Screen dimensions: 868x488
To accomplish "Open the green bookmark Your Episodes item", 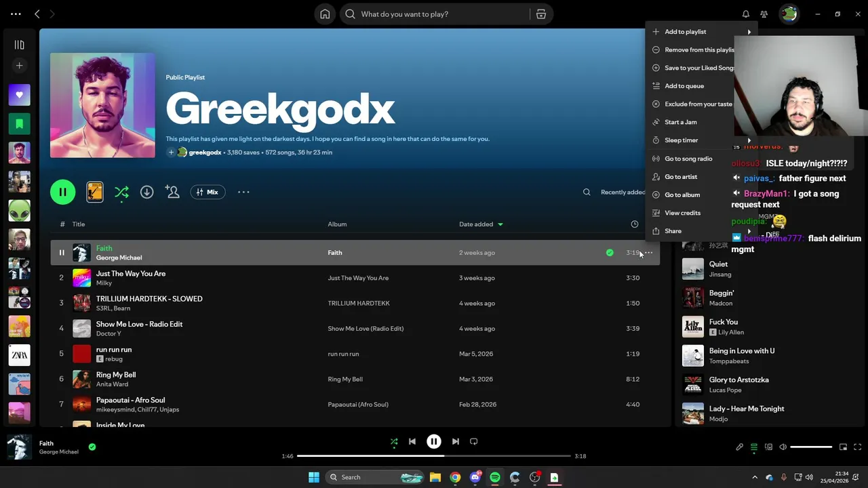I will 19,124.
